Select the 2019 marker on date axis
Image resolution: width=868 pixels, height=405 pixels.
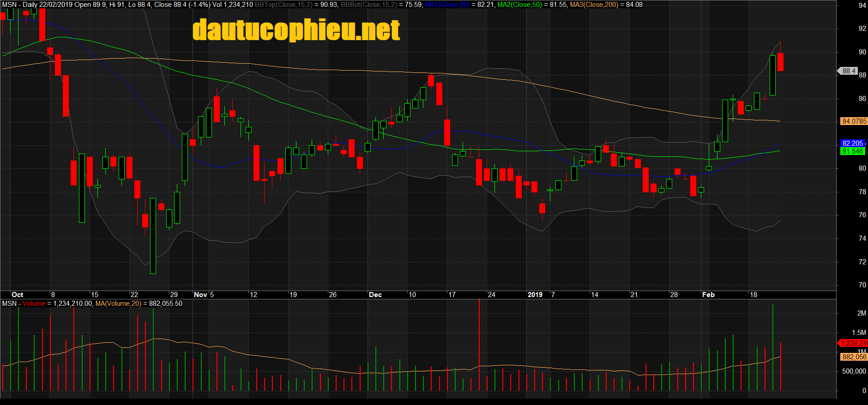point(535,295)
